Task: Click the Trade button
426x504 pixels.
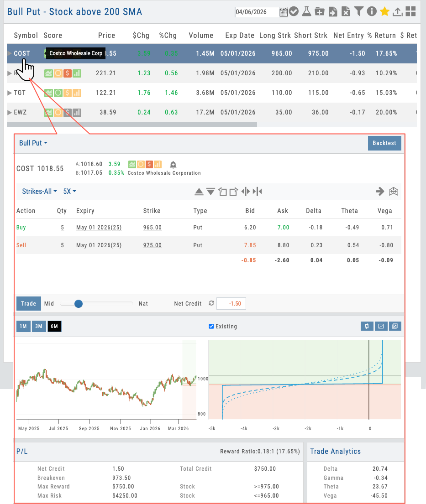Action: click(x=28, y=303)
